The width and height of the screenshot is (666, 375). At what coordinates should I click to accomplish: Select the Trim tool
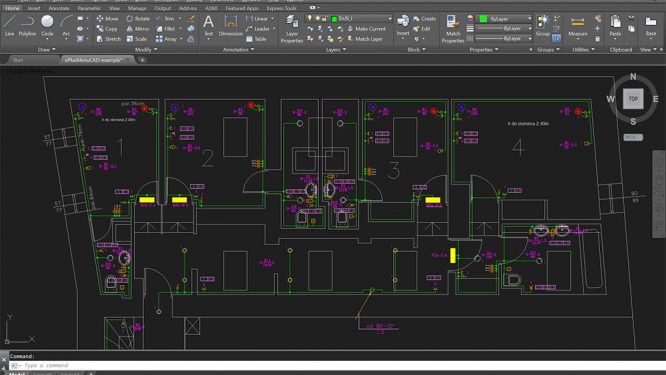[165, 19]
